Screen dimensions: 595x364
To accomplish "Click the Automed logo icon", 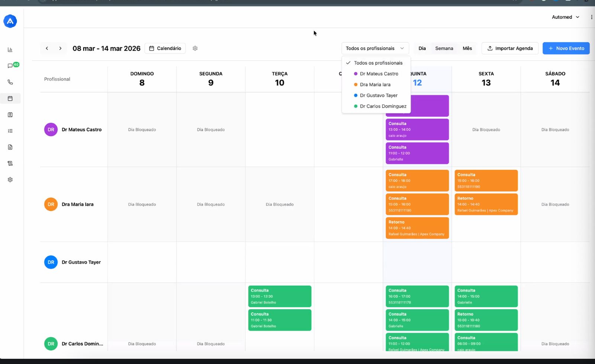I will [10, 21].
